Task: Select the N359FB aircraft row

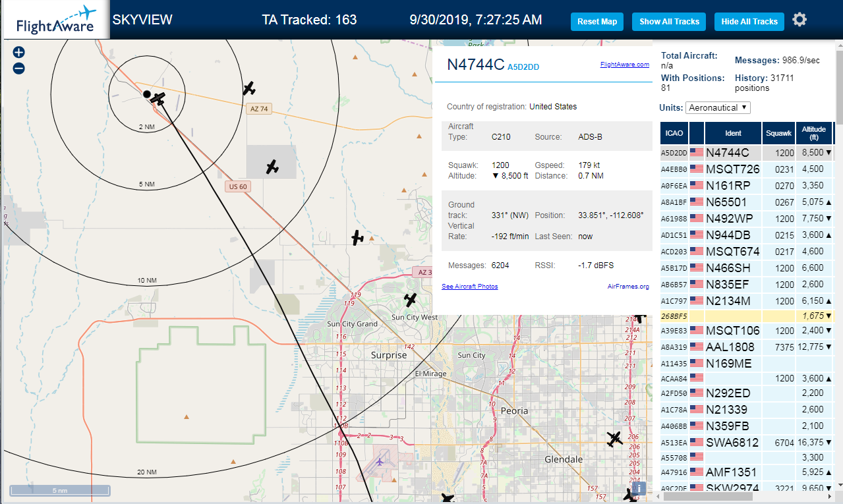Action: coord(747,426)
